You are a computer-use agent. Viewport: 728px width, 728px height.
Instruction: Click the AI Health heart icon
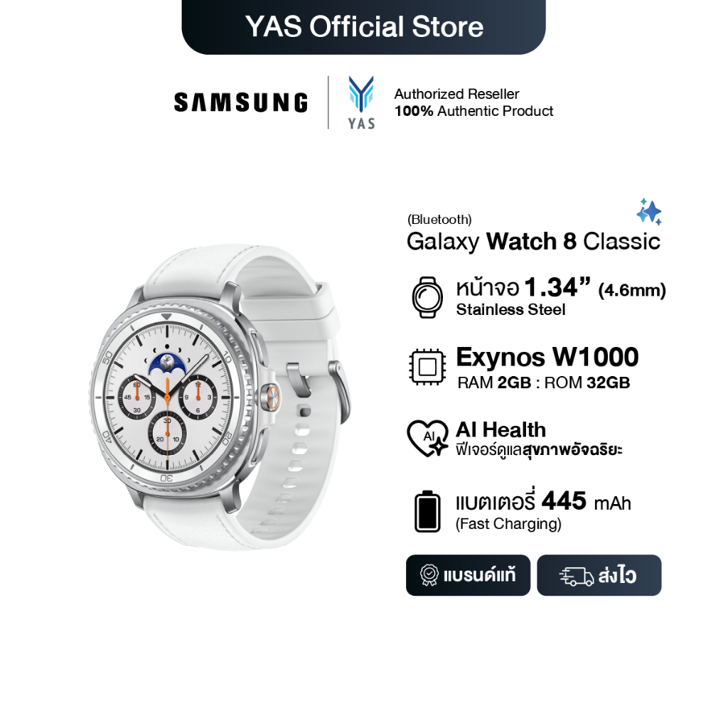click(427, 438)
